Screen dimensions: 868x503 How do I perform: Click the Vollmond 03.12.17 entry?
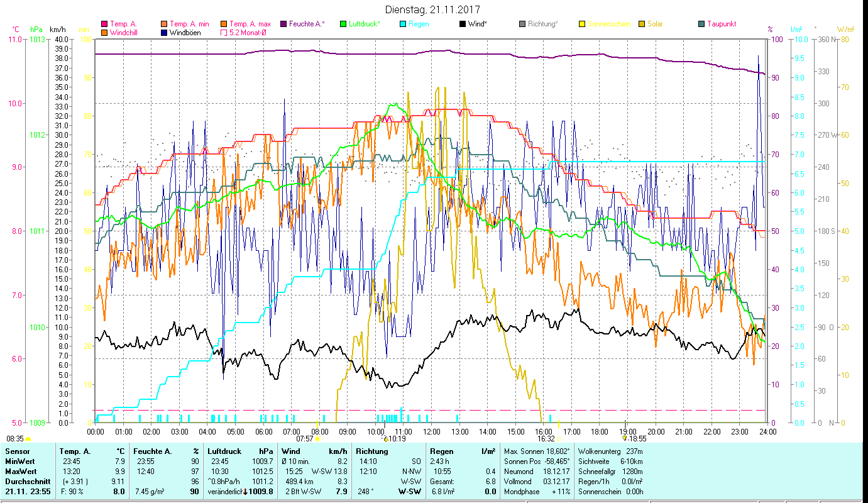537,482
